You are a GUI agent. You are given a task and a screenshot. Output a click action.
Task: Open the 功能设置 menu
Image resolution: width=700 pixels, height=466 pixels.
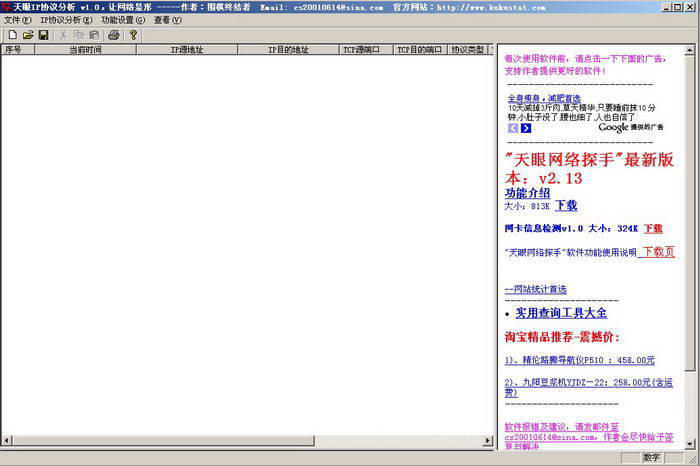click(x=124, y=20)
